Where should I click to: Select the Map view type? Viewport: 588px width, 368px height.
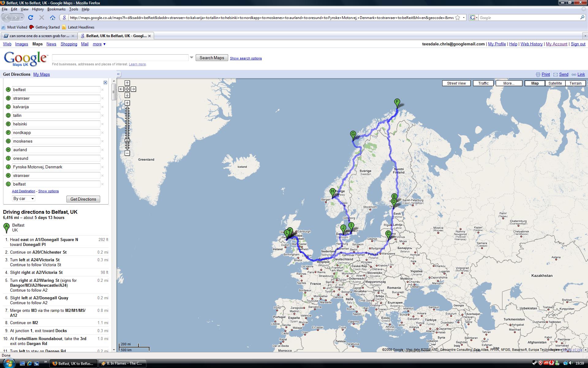coord(535,83)
